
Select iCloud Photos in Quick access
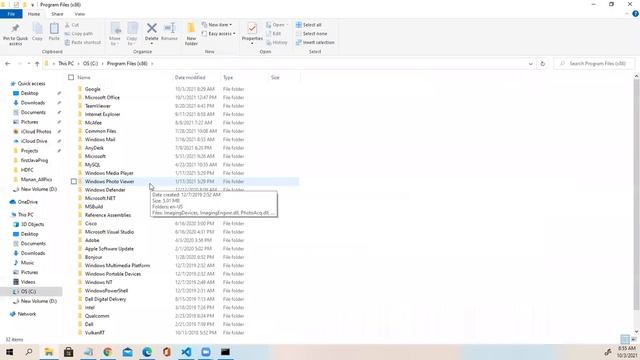36,131
